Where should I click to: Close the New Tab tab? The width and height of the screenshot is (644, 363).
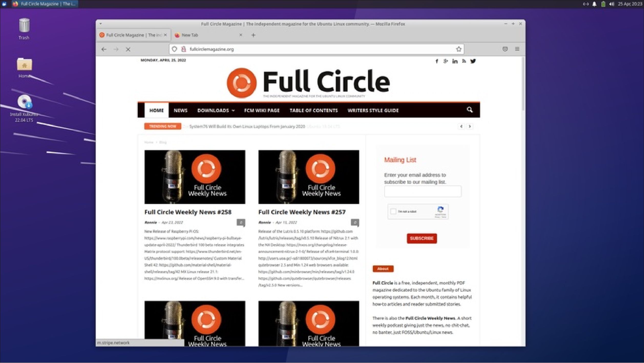[x=241, y=35]
